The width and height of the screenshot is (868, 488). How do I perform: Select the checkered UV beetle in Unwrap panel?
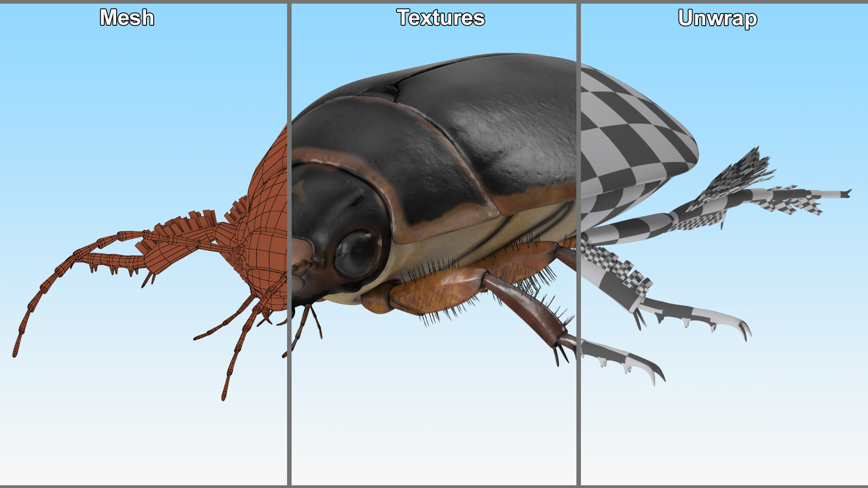click(x=716, y=225)
